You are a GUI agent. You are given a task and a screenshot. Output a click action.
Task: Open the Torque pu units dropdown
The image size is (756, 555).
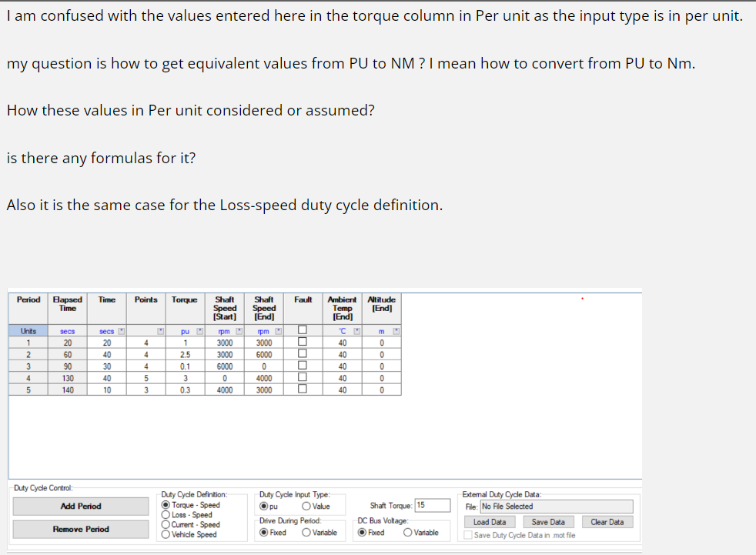pos(200,331)
